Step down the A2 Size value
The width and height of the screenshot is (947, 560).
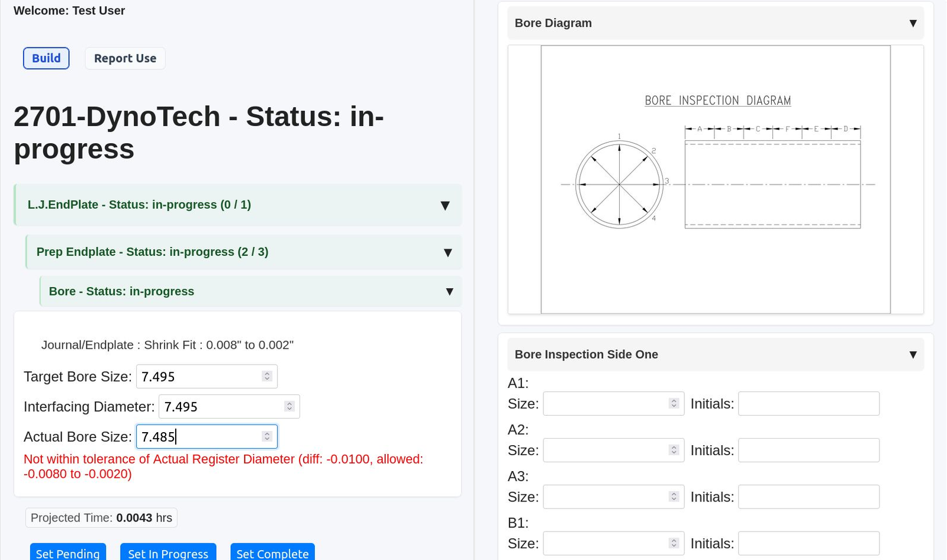(673, 453)
